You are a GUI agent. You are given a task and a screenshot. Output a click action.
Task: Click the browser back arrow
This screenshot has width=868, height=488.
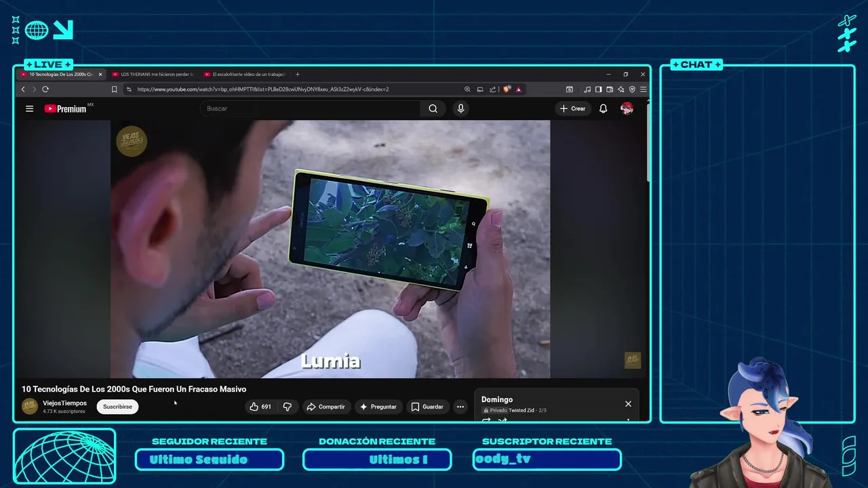pyautogui.click(x=23, y=89)
